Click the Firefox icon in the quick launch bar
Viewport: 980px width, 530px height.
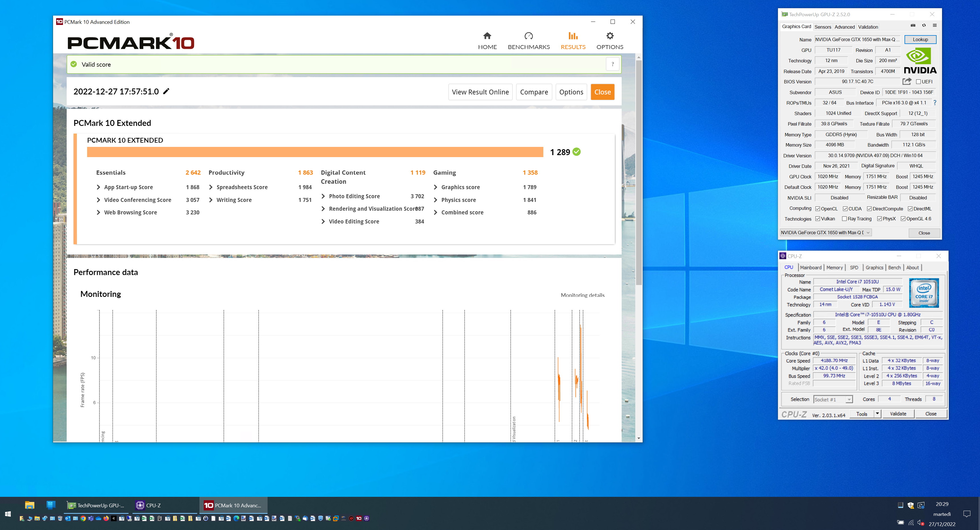pyautogui.click(x=106, y=518)
